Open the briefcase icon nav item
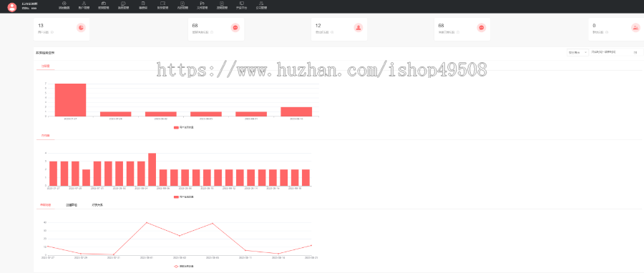This screenshot has width=644, height=273. click(104, 5)
